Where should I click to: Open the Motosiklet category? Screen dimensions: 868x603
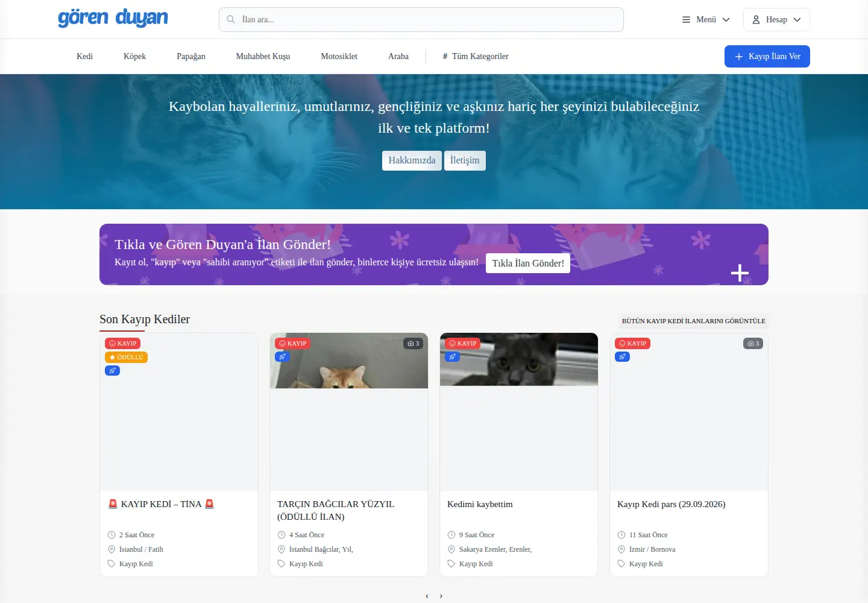[339, 56]
